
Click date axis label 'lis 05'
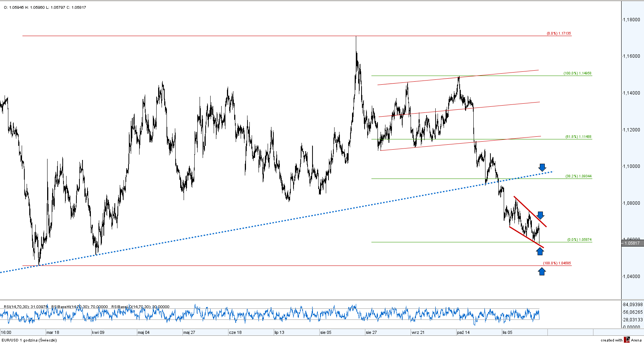[x=508, y=332]
